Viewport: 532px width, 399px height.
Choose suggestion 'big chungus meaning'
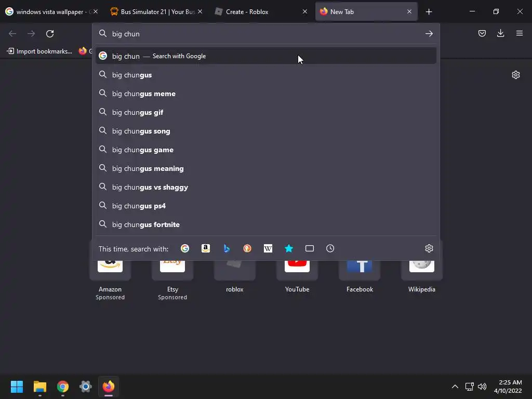pos(265,168)
